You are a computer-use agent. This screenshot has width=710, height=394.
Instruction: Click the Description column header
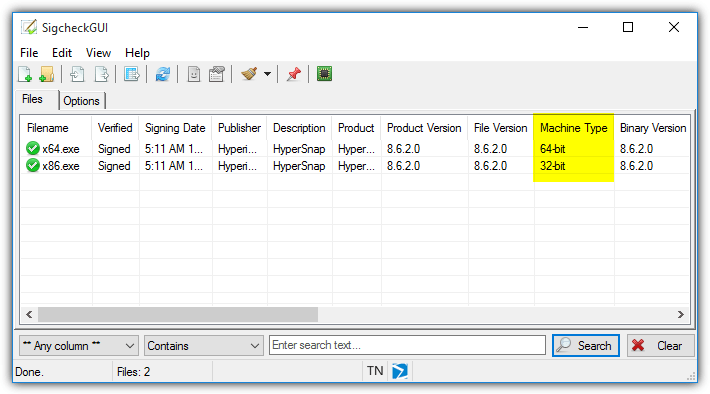(299, 128)
